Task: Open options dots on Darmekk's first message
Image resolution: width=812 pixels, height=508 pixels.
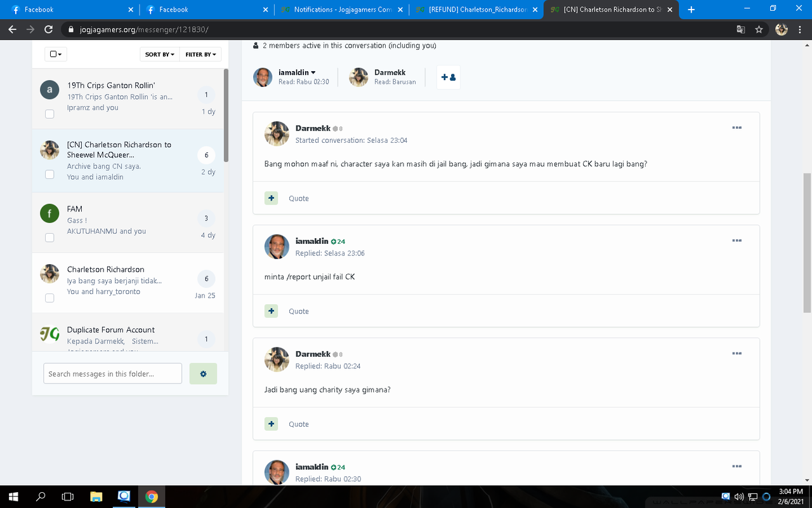Action: [737, 128]
